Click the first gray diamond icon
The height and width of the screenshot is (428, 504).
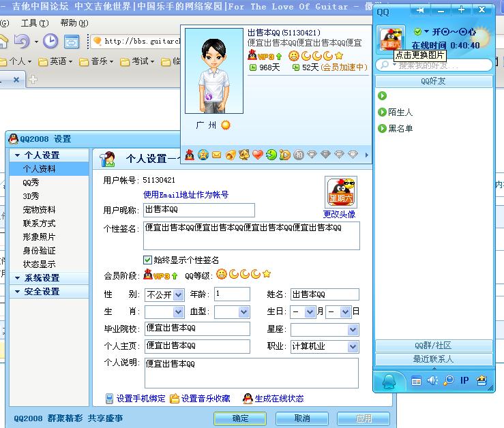312,155
